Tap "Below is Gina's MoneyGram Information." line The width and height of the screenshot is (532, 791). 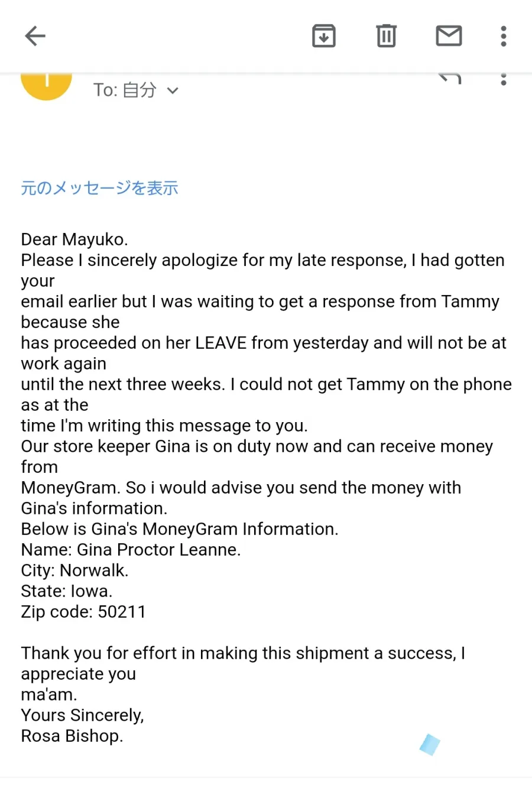180,529
